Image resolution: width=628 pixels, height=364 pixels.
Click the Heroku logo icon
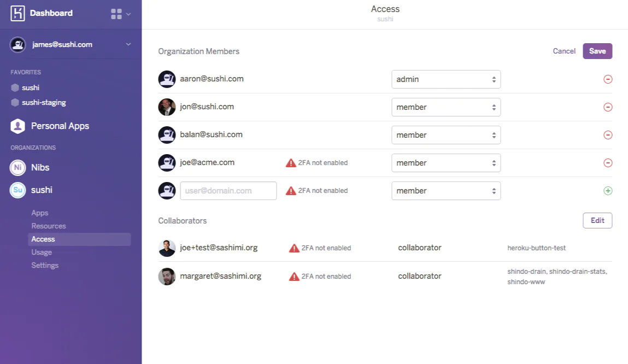[17, 13]
